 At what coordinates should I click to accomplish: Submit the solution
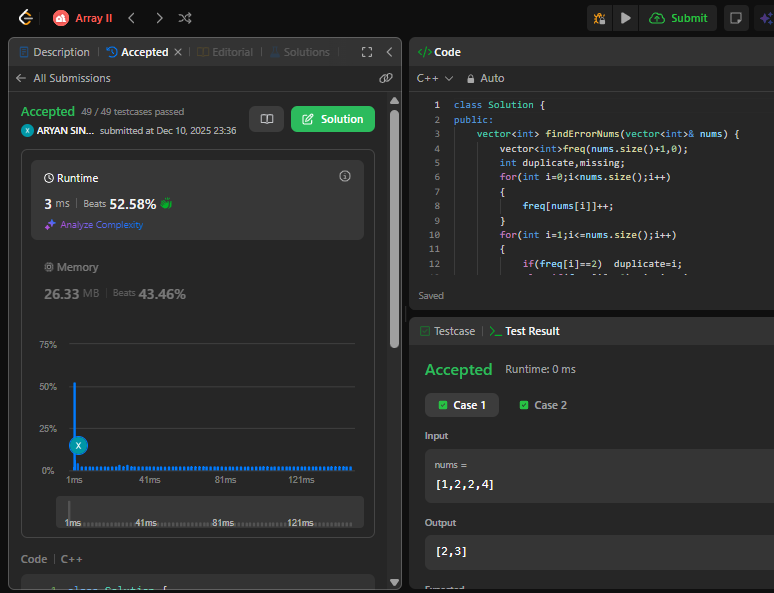(x=678, y=18)
